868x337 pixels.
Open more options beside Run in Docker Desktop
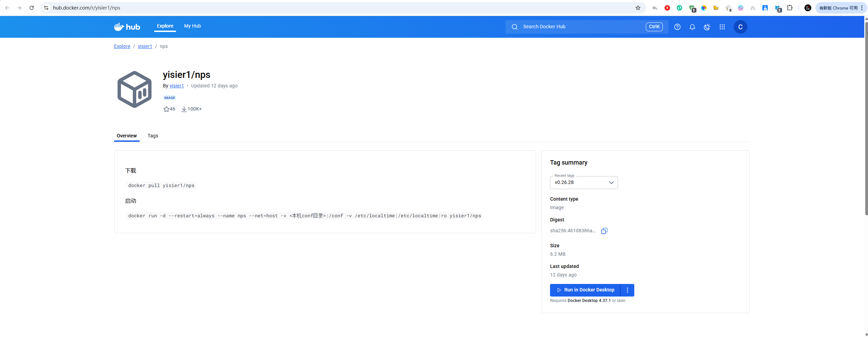(627, 290)
